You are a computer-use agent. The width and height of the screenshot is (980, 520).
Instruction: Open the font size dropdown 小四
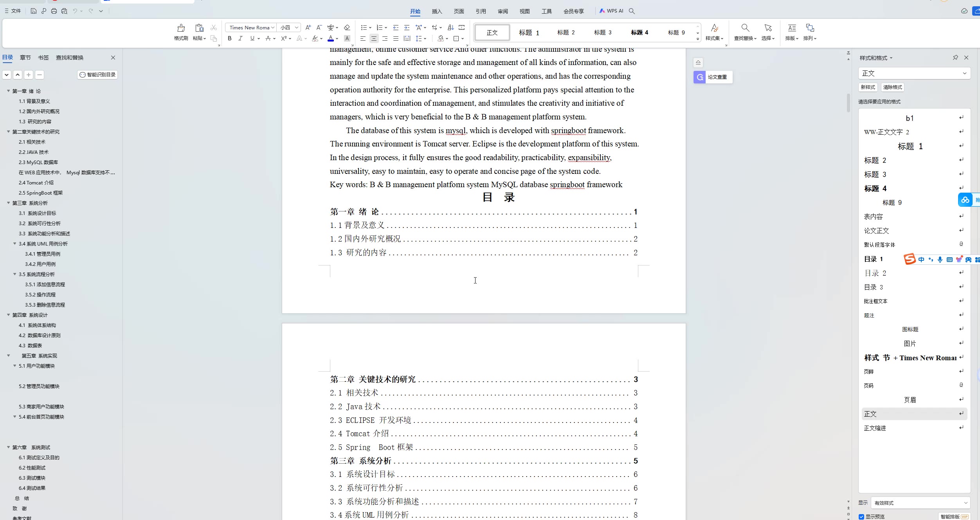click(297, 27)
